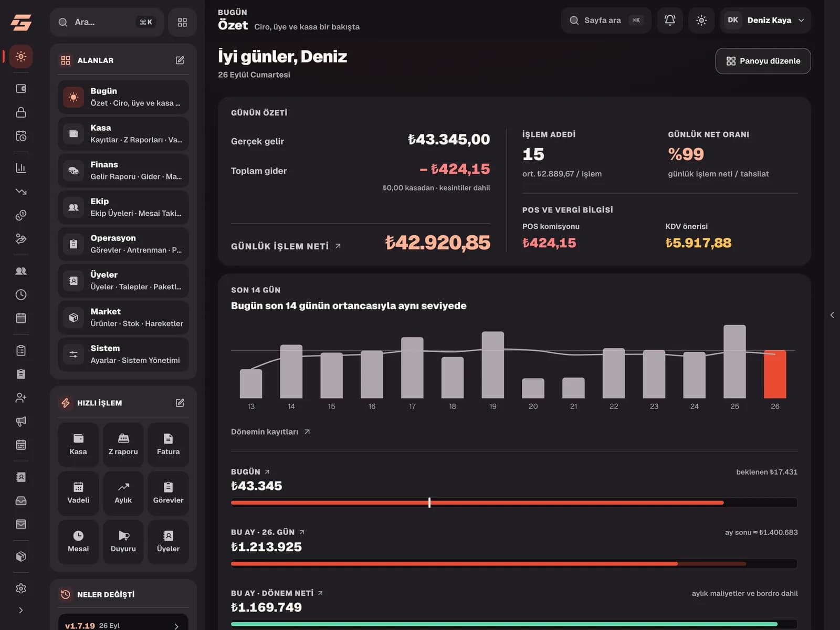Expand the left icon rail chevron
Viewport: 840px width, 630px height.
[21, 610]
